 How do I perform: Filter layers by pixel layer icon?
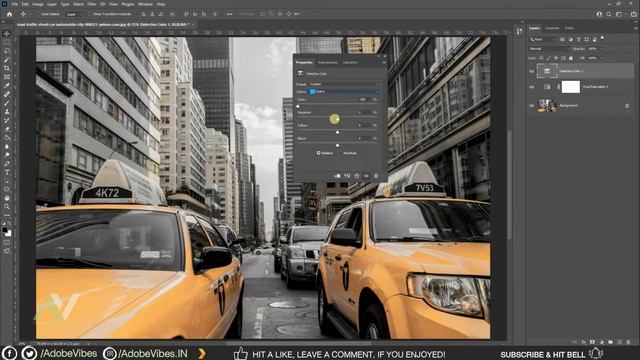tap(562, 39)
